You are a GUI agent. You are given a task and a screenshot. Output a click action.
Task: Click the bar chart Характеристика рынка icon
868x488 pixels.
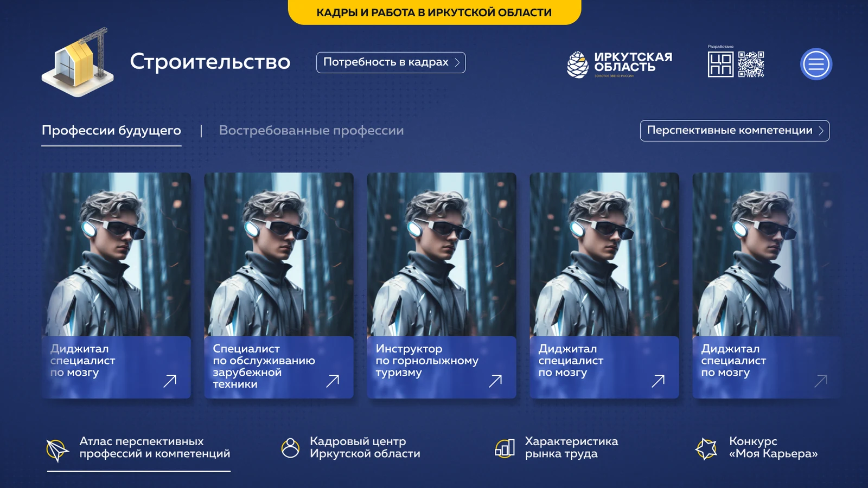[x=505, y=448]
